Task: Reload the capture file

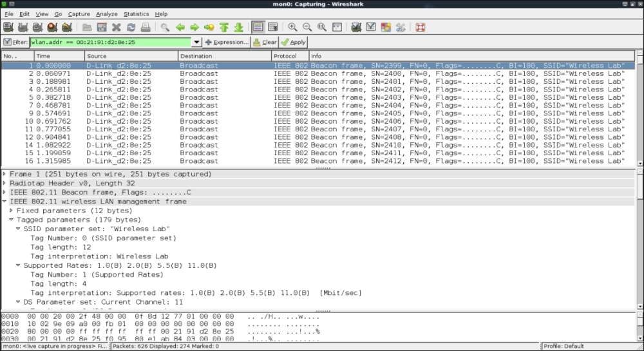Action: pos(131,28)
